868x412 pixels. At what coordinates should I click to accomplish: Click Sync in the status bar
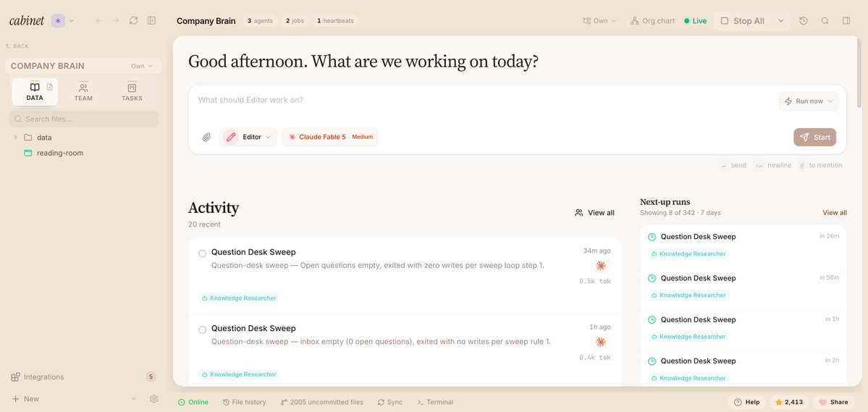390,402
